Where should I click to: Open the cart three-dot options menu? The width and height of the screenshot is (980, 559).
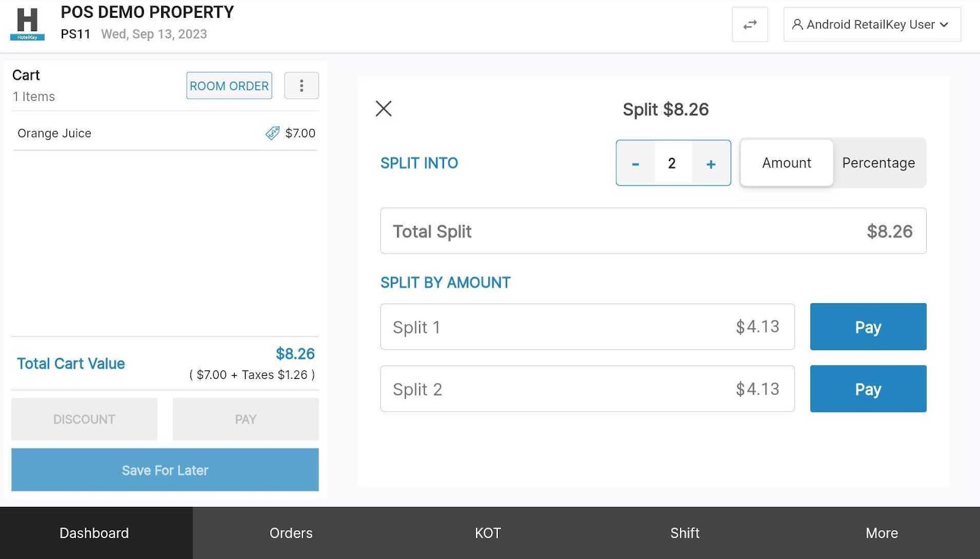click(x=301, y=86)
